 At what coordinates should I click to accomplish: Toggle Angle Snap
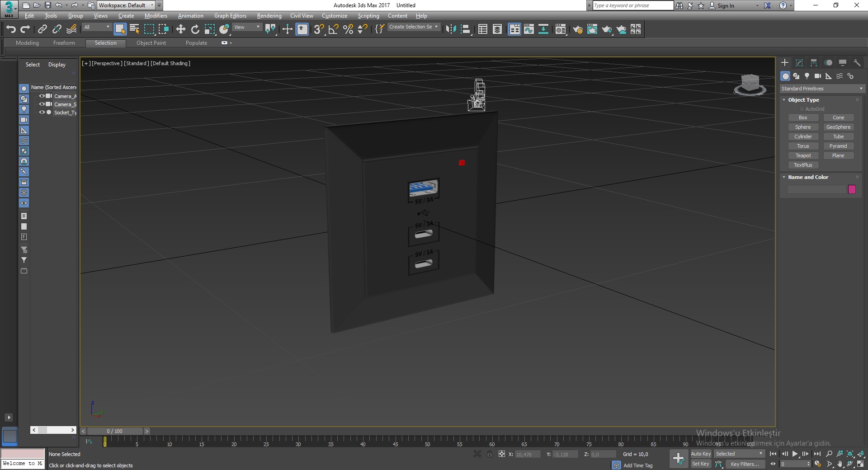334,29
